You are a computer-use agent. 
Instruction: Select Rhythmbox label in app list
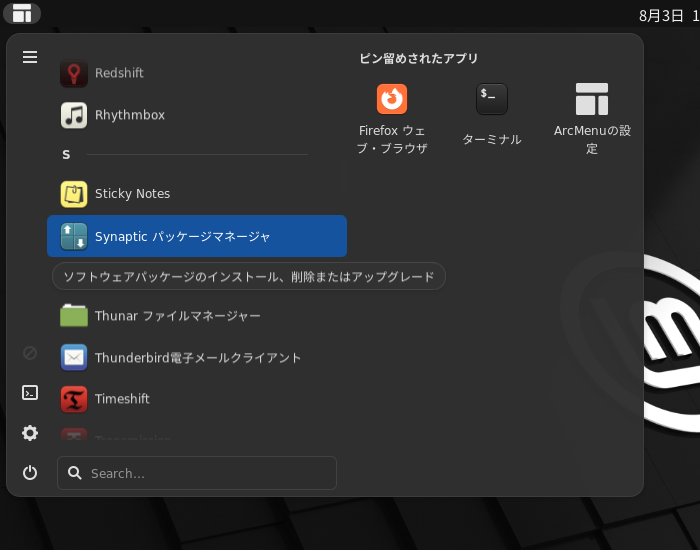click(x=129, y=115)
